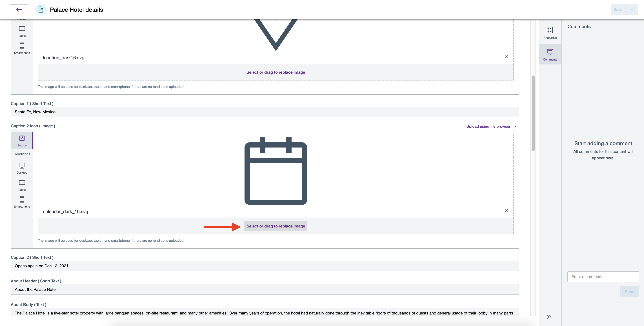Select or drag to replace the calendar image
644x326 pixels.
(276, 226)
